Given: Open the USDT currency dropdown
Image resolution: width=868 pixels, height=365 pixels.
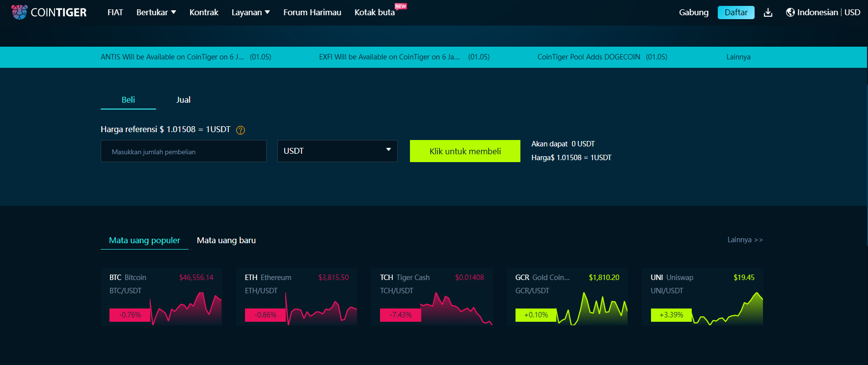Looking at the screenshot, I should click(337, 151).
